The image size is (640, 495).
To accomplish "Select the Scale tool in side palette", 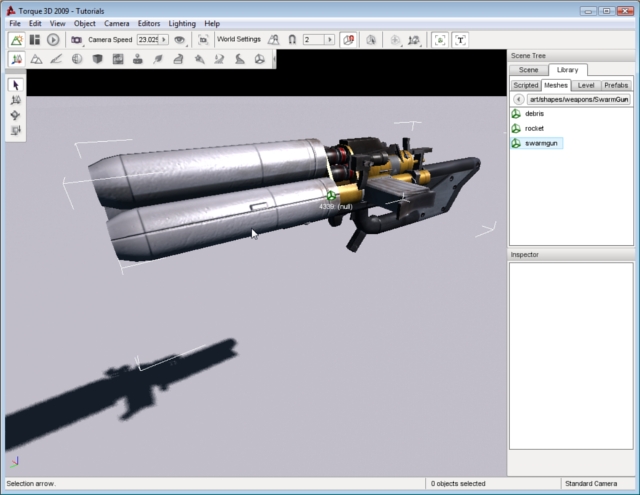I will pos(16,131).
